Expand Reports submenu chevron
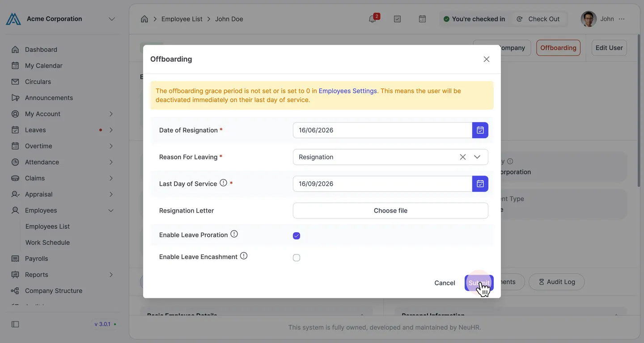This screenshot has height=343, width=644. (x=111, y=275)
